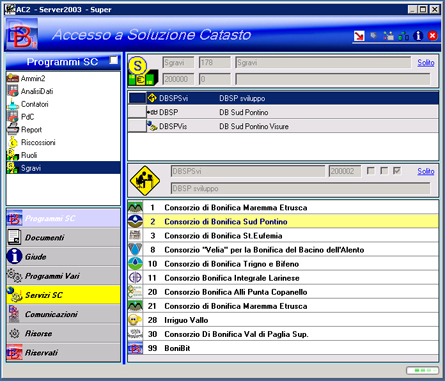Image resolution: width=445 pixels, height=381 pixels.
Task: Click the green progress indicator in the status bar
Action: (x=422, y=370)
